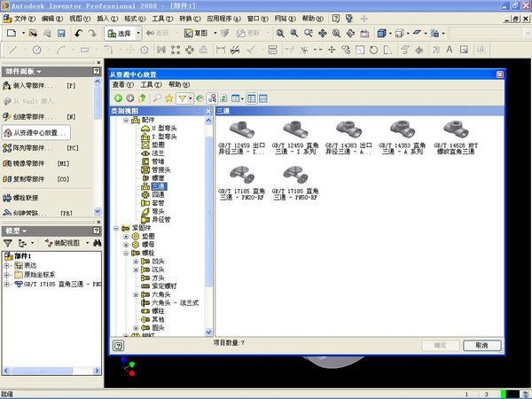532x399 pixels.
Task: Click 从资源中心放置 panel button
Action: pos(36,132)
